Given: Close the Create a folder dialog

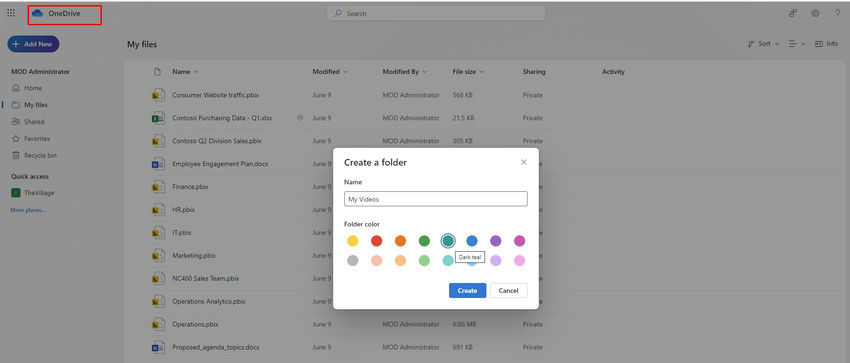Looking at the screenshot, I should pyautogui.click(x=524, y=162).
